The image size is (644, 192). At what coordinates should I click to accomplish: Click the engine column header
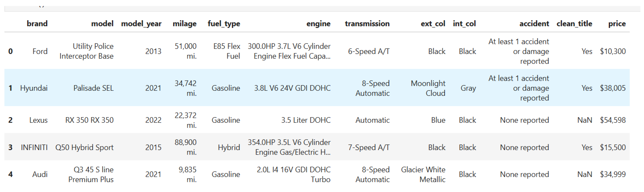pos(318,24)
